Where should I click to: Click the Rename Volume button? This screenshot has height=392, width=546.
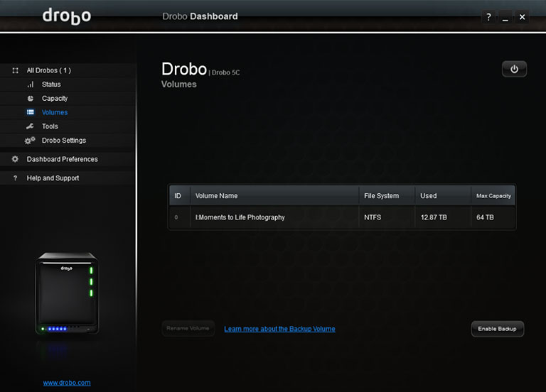(188, 328)
